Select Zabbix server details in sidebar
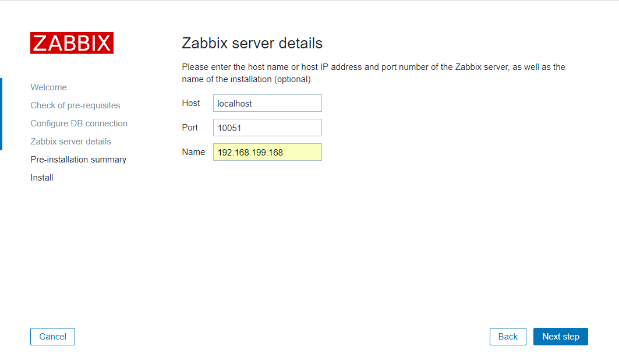619x364 pixels. 70,142
